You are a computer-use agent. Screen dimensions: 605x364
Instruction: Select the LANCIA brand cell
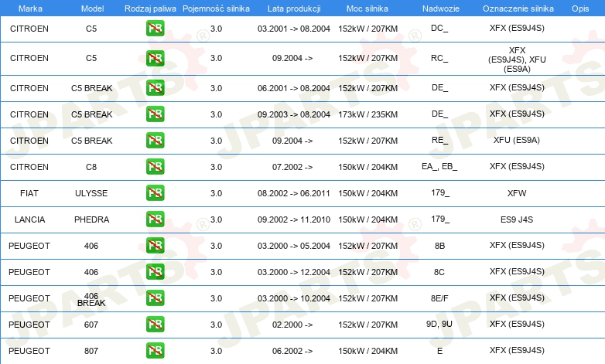[x=29, y=219]
